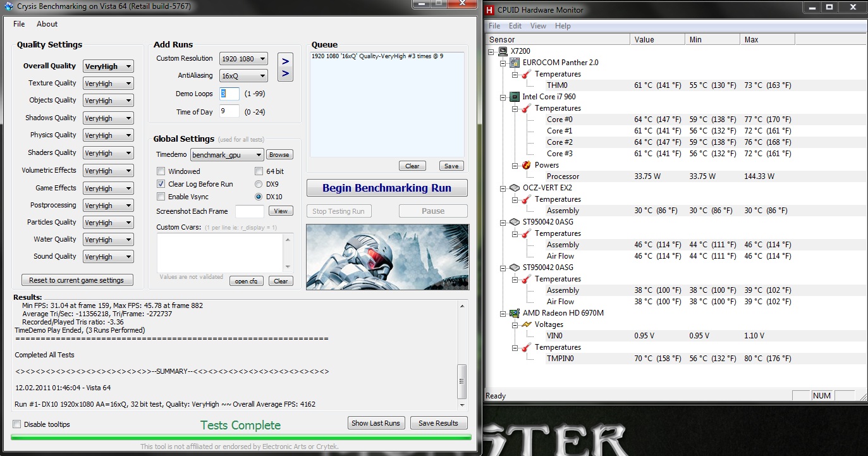The width and height of the screenshot is (868, 456).
Task: Click Show Last Runs
Action: point(376,423)
